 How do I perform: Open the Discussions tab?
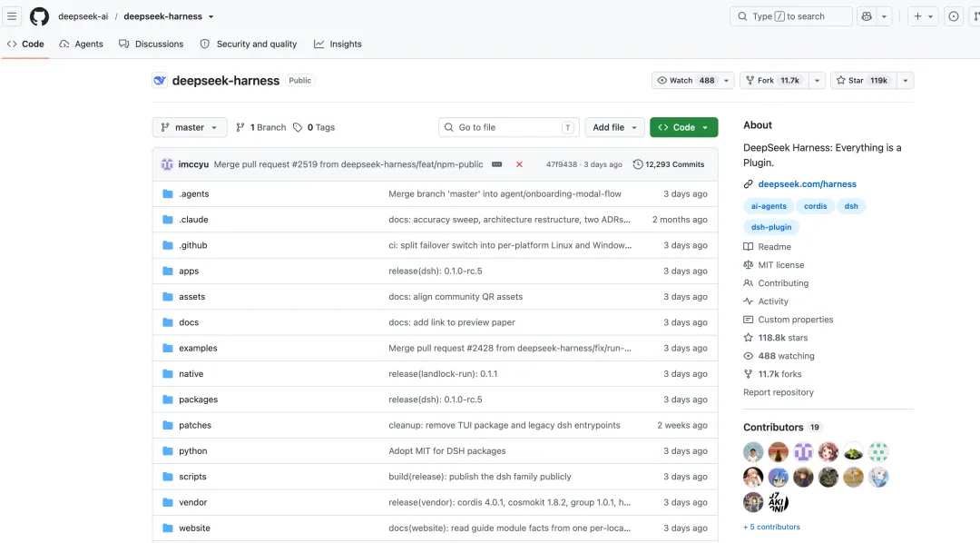pyautogui.click(x=152, y=44)
